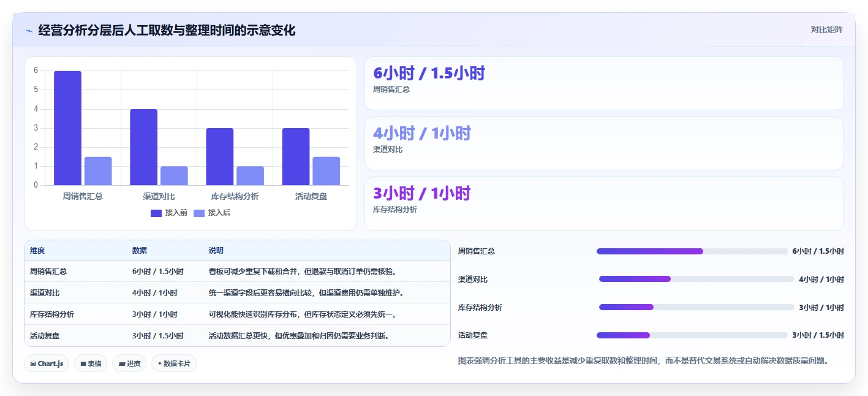Screen dimensions: 868x396
Task: Click progress value 4小时 / 1小时 label
Action: click(821, 279)
